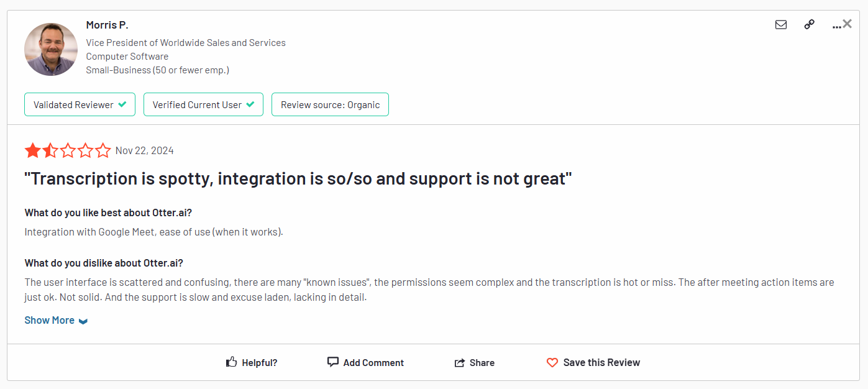Image resolution: width=868 pixels, height=389 pixels.
Task: Click the star rating display
Action: click(x=68, y=150)
